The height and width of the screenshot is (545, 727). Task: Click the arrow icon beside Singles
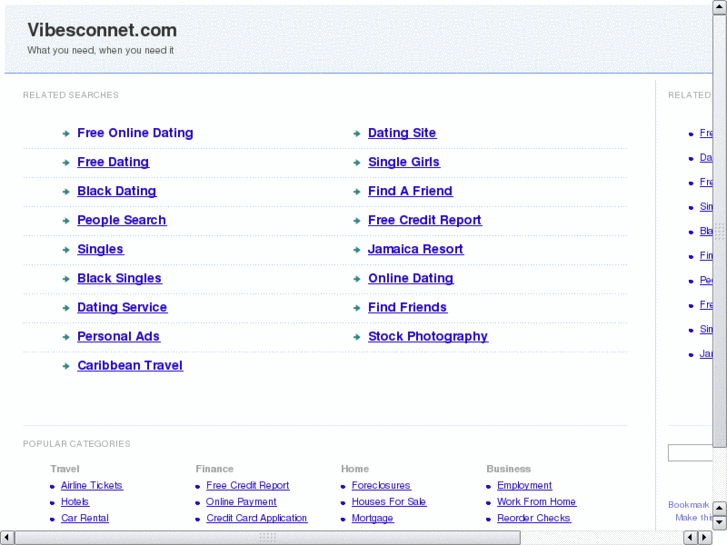66,250
